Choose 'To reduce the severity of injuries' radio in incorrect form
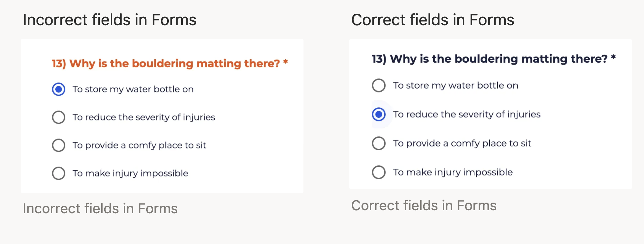This screenshot has width=644, height=244. point(59,117)
